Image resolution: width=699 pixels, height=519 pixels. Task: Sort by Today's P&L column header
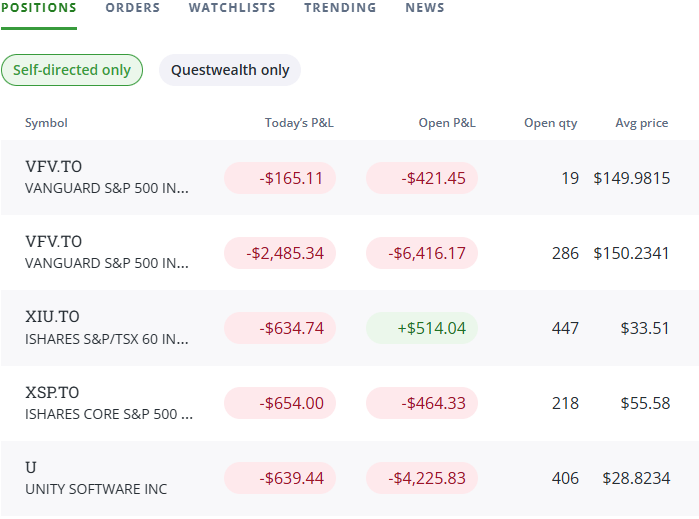[299, 123]
